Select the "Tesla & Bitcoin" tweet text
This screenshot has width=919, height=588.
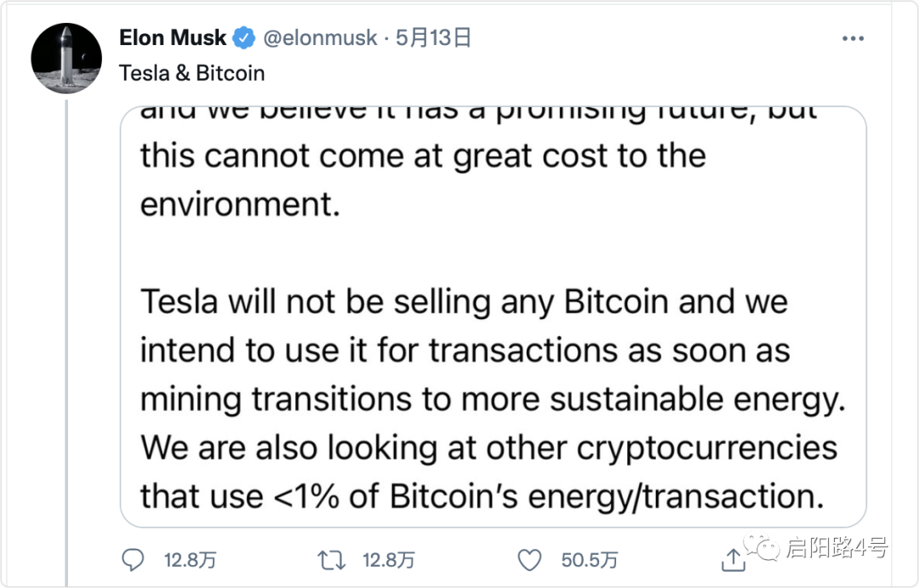pos(191,73)
